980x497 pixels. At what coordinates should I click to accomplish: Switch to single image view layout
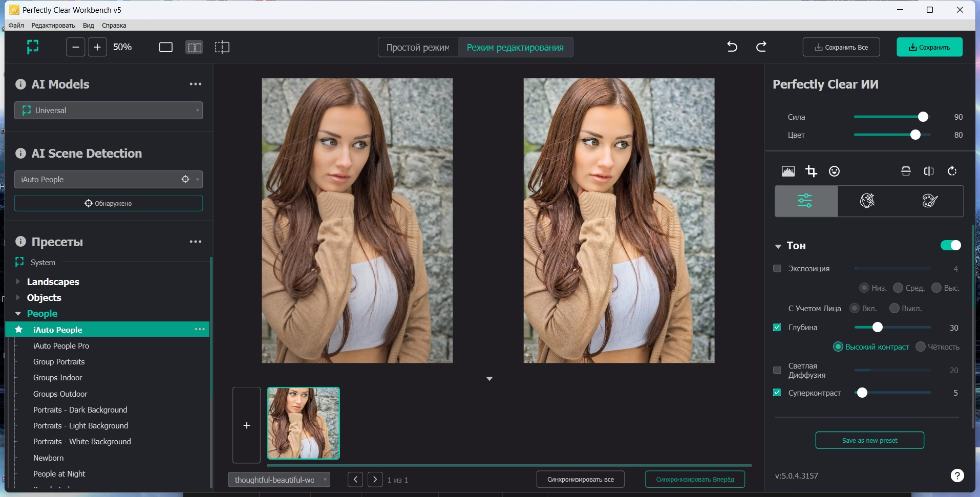[x=166, y=47]
